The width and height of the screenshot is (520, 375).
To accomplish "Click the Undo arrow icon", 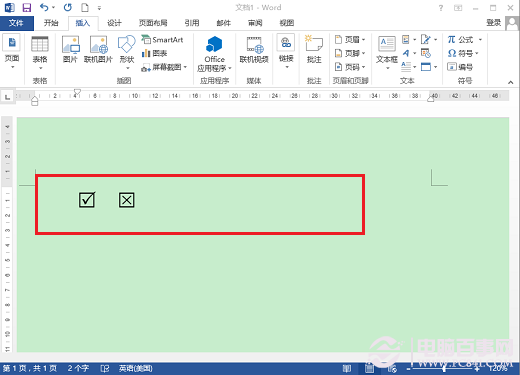I will pos(44,7).
